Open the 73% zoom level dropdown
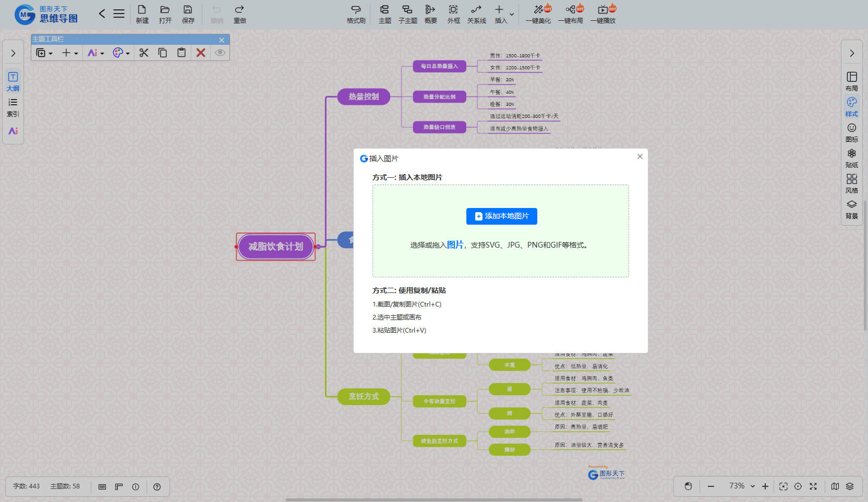Screen dimensions: 868x502 (752, 486)
